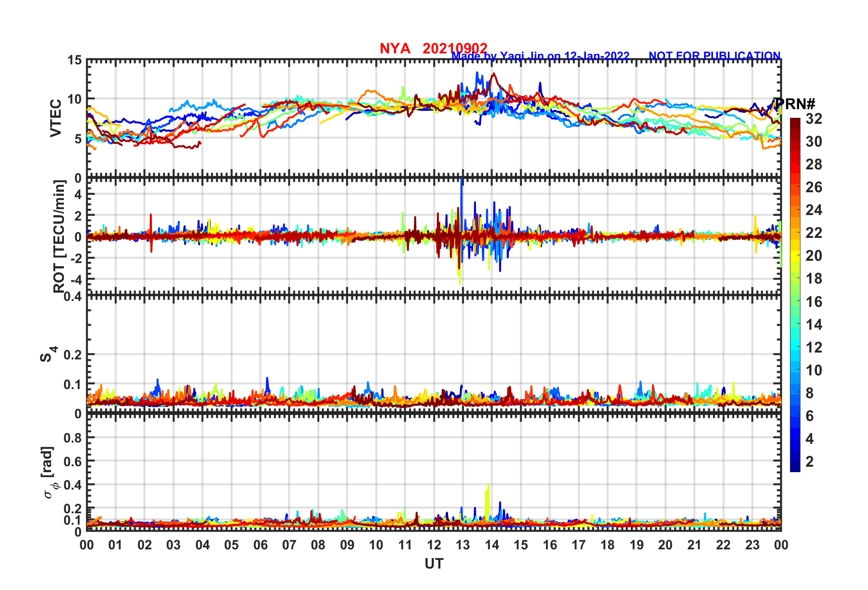The width and height of the screenshot is (868, 590).
Task: Click the VTEC axis tick label '15'
Action: [x=74, y=60]
